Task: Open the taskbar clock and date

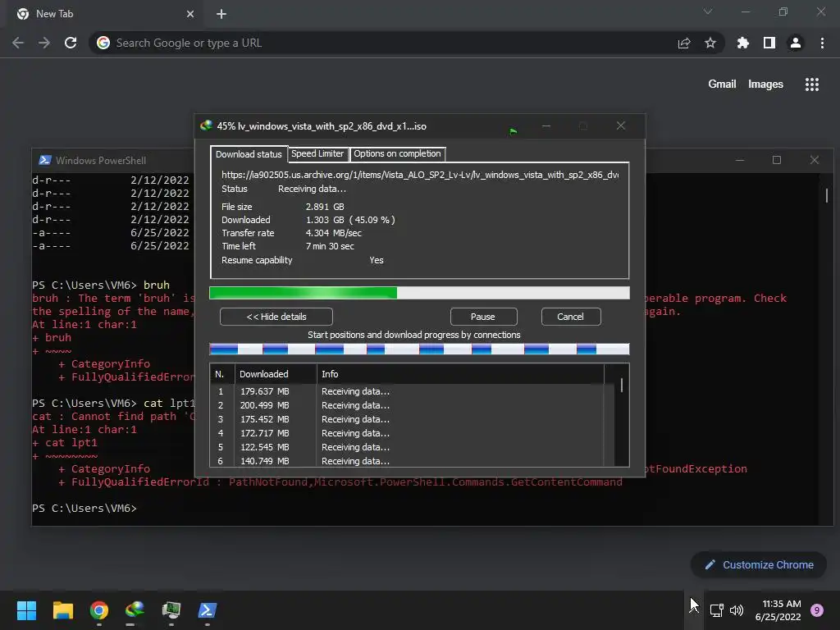Action: pyautogui.click(x=778, y=610)
